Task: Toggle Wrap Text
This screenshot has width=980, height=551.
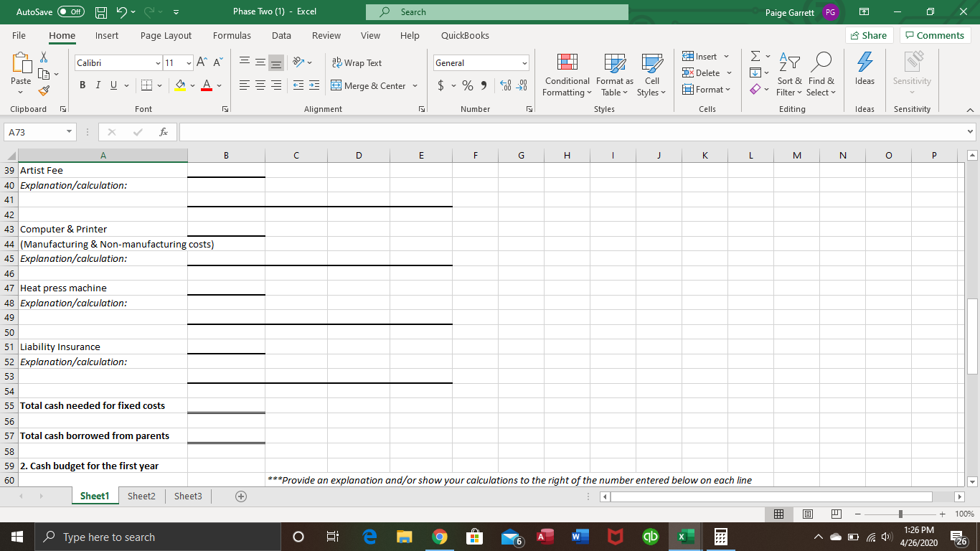Action: [x=357, y=63]
